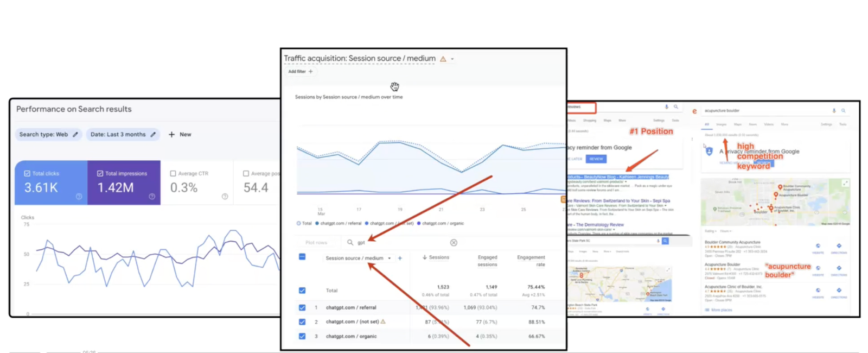Viewport: 868px width, 353px height.
Task: Click the More places link
Action: tap(721, 310)
